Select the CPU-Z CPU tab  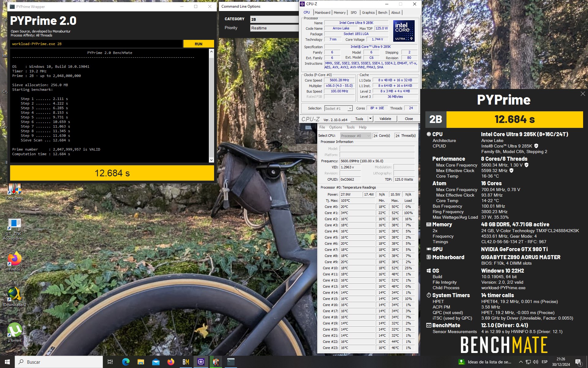307,13
